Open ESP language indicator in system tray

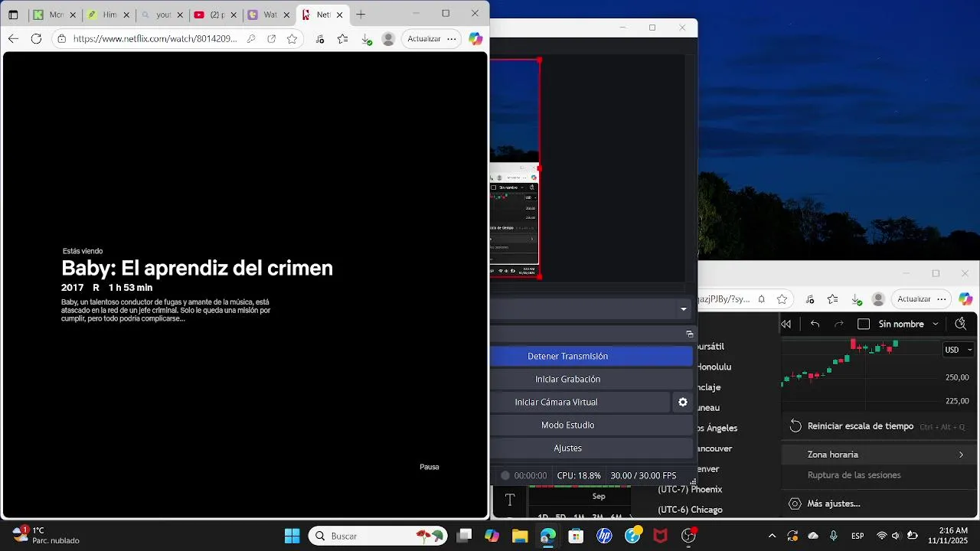point(858,536)
